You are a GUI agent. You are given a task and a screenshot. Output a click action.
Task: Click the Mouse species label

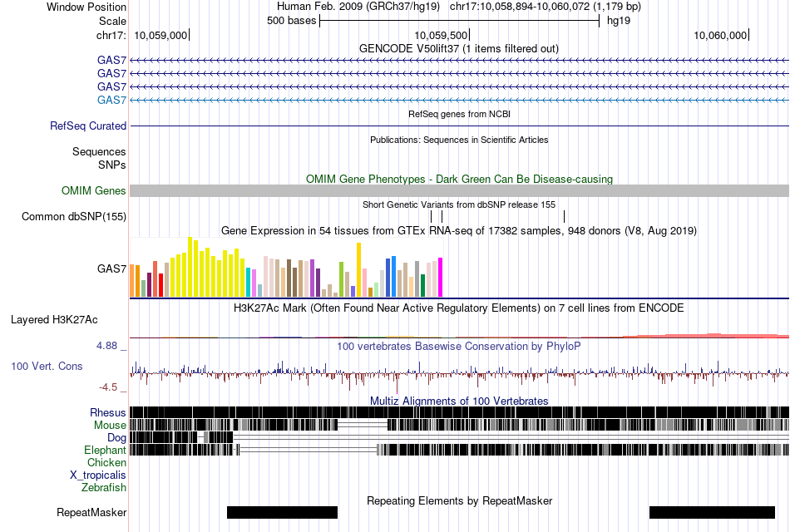coord(110,426)
